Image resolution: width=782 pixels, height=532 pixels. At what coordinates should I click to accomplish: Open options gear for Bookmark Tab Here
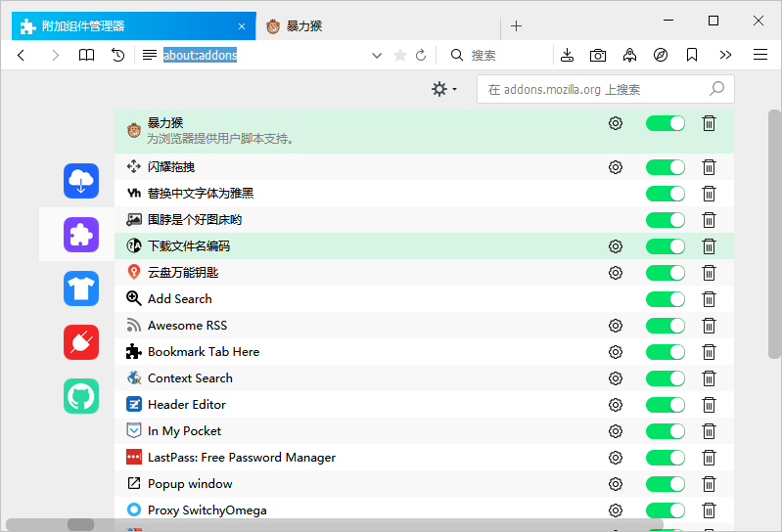(x=616, y=352)
